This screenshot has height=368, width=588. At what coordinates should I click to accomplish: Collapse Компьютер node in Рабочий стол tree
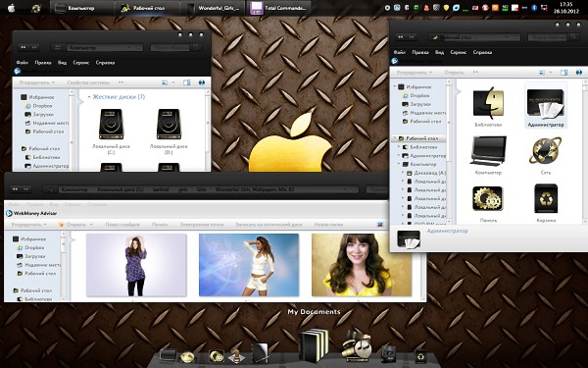(399, 164)
